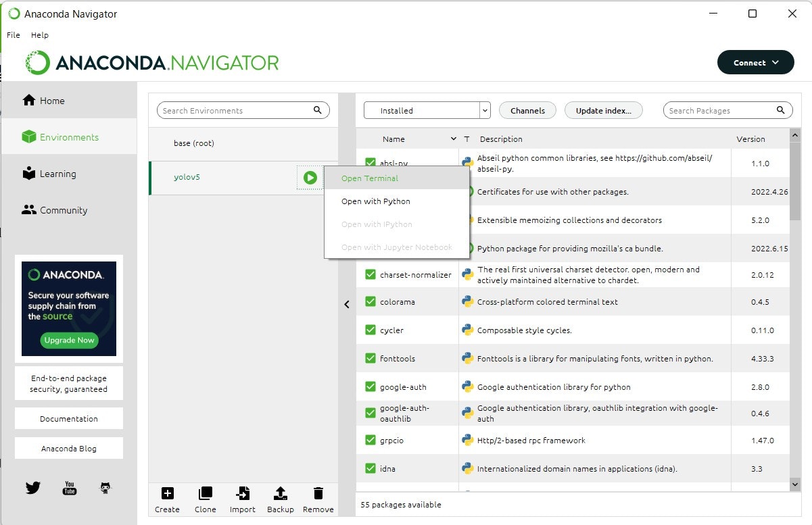Screen dimensions: 812x525
Task: Click the Python icon beside google-auth description
Action: (x=467, y=387)
